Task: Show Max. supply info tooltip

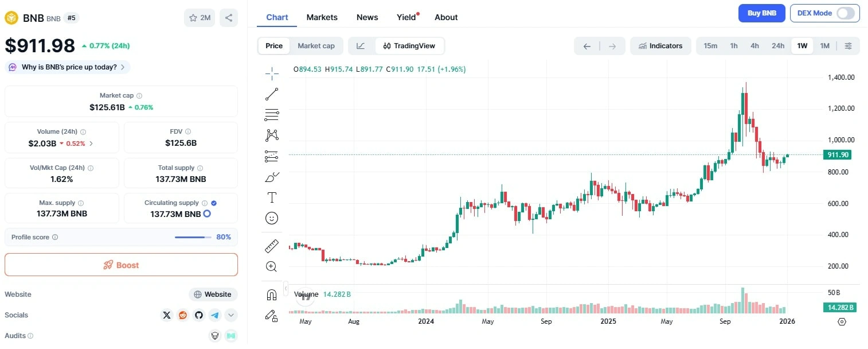Action: 80,203
